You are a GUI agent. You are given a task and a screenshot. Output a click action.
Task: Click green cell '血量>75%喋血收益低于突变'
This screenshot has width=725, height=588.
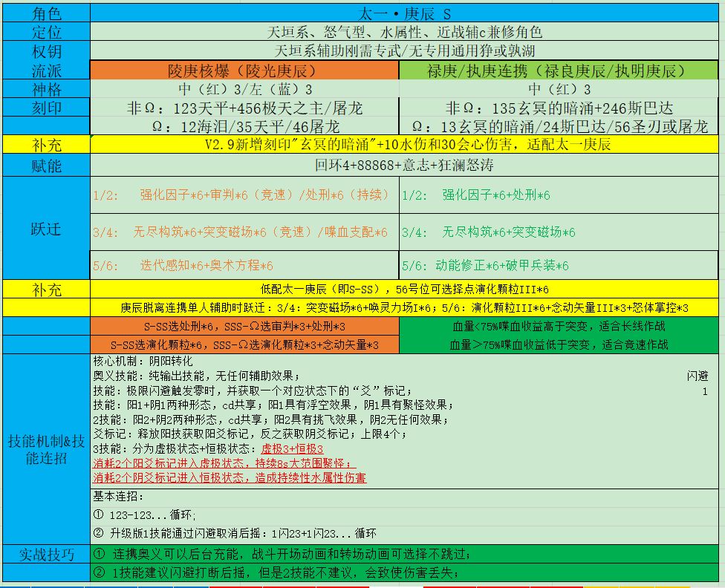coord(559,344)
